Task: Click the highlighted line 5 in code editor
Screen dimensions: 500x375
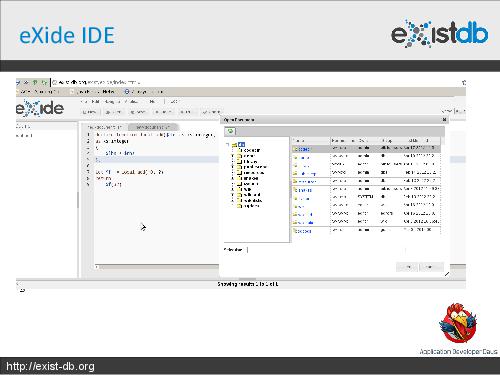Action: pos(157,159)
